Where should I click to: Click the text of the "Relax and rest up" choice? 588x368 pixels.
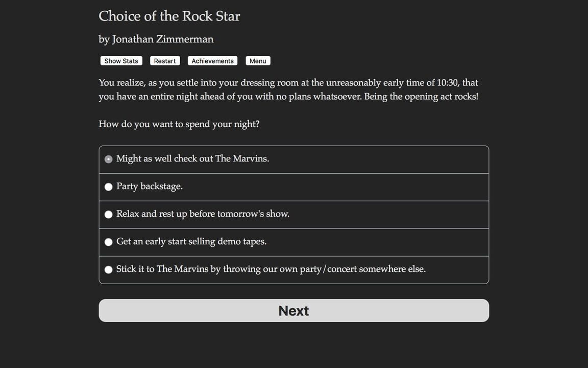click(x=203, y=214)
